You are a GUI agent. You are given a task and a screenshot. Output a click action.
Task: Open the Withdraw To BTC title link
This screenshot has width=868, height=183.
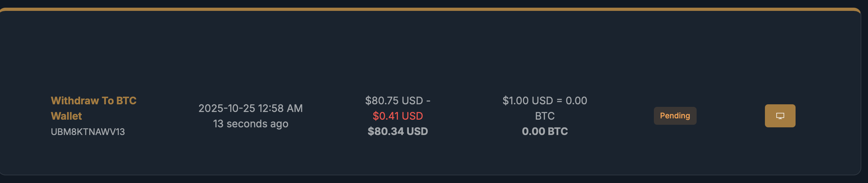[93, 100]
